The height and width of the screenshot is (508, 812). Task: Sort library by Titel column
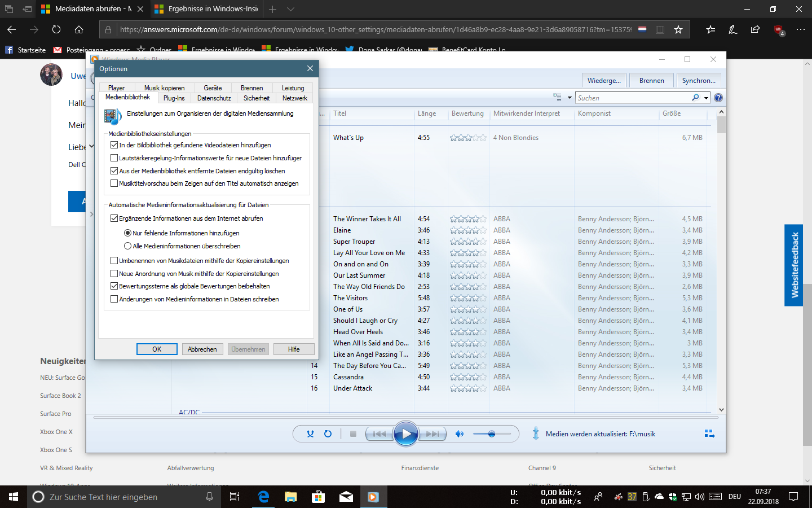click(339, 113)
